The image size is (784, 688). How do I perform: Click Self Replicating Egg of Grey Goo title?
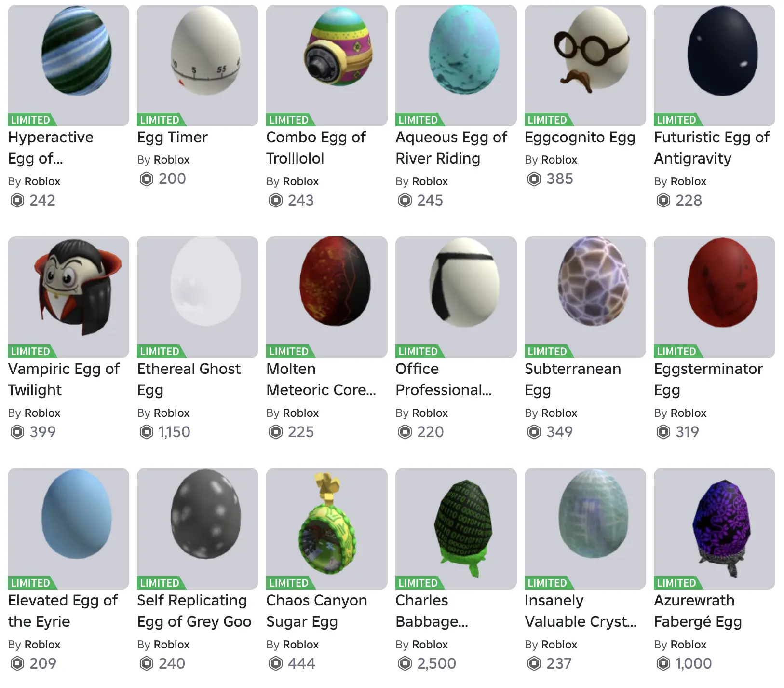[194, 611]
